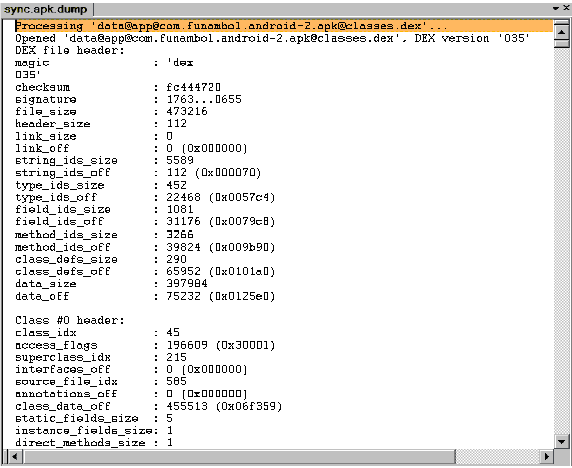The height and width of the screenshot is (468, 572).
Task: Click the type_ids_size value '452'
Action: (177, 185)
